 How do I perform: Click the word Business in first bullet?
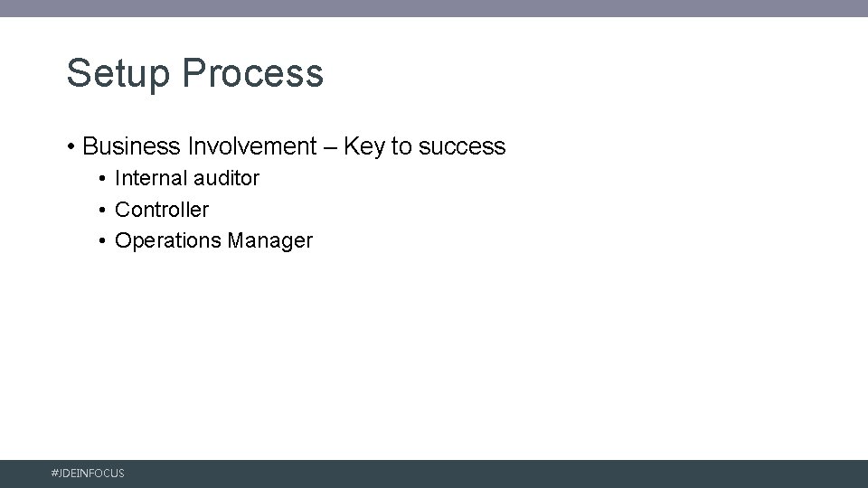pos(131,146)
